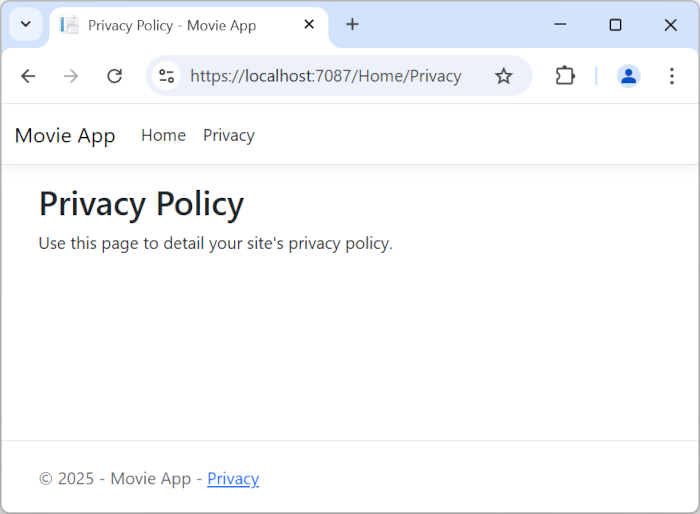Maximize the browser window
This screenshot has height=514, width=700.
[x=615, y=25]
